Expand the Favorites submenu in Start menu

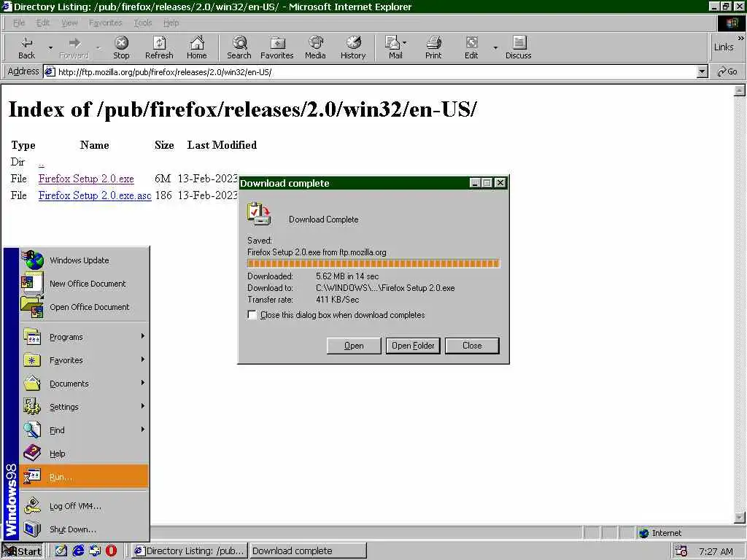[84, 360]
